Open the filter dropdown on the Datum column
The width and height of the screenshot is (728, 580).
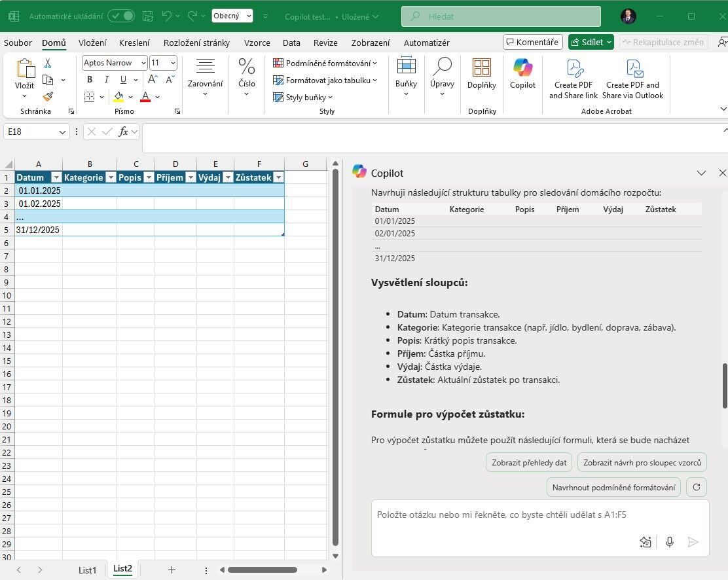[56, 177]
